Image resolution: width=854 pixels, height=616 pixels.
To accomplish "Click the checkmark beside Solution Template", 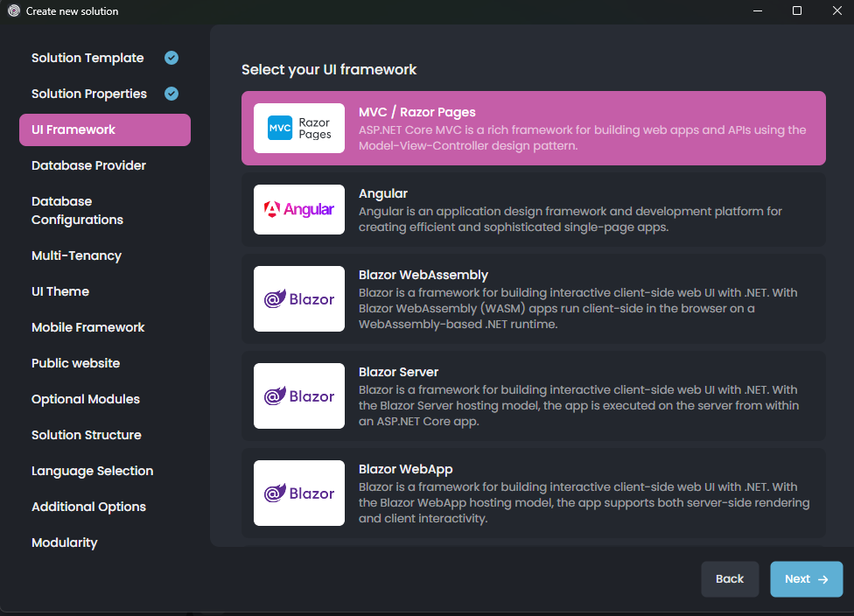I will [x=171, y=57].
